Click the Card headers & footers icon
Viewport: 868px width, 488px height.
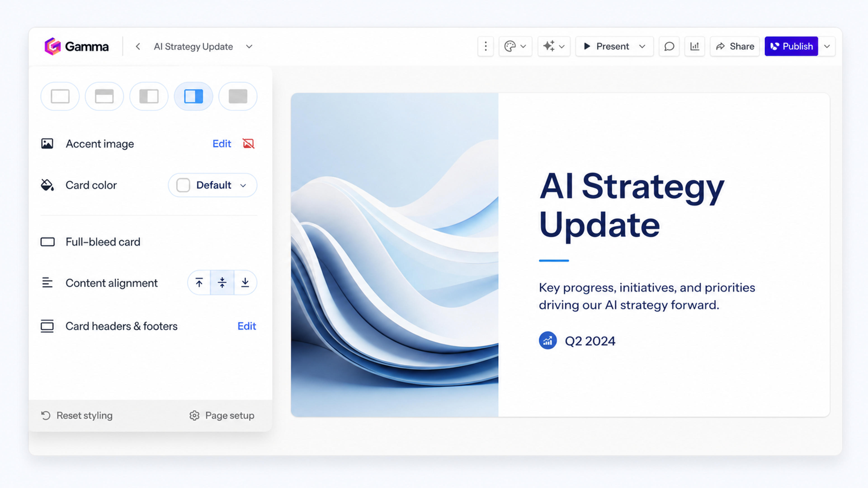point(47,326)
